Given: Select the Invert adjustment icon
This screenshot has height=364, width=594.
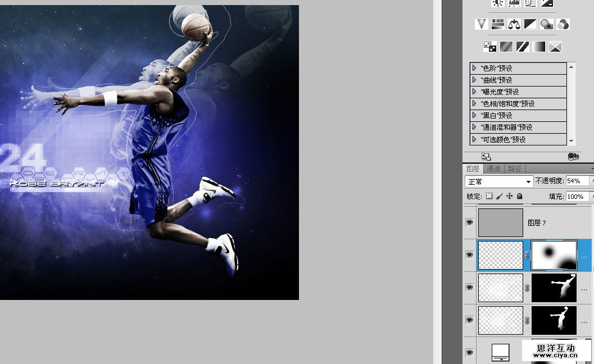Looking at the screenshot, I should [490, 47].
